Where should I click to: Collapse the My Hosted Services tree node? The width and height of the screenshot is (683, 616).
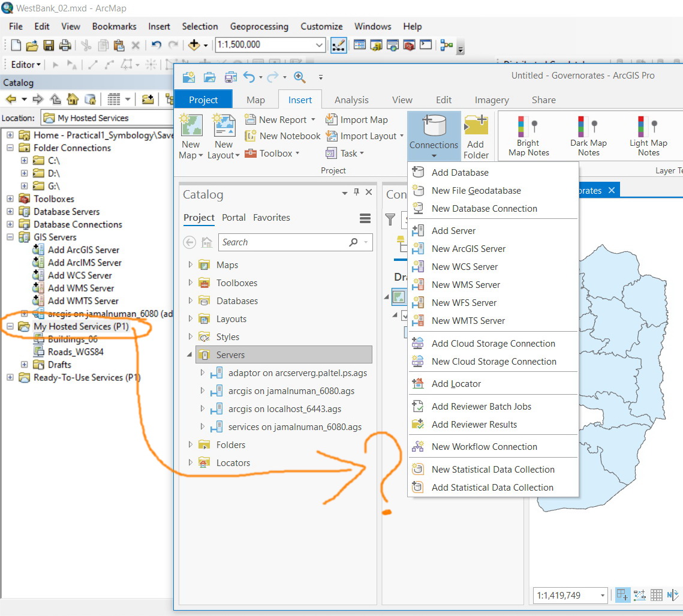[x=10, y=327]
